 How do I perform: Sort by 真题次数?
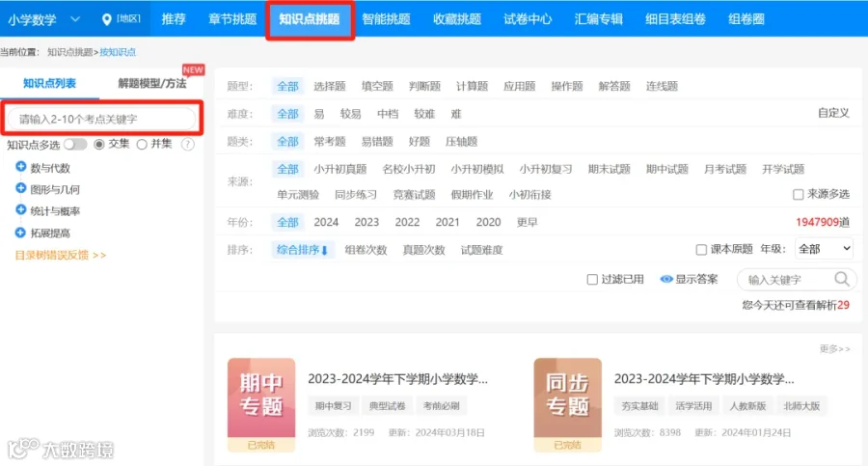coord(424,250)
